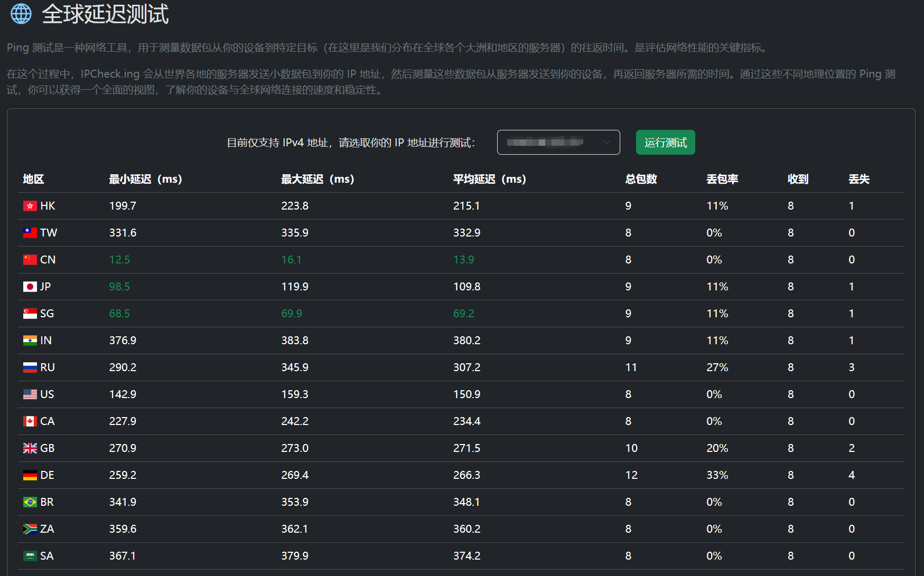Click the Singapore flag icon
Screen dimensions: 924x576
(30, 314)
